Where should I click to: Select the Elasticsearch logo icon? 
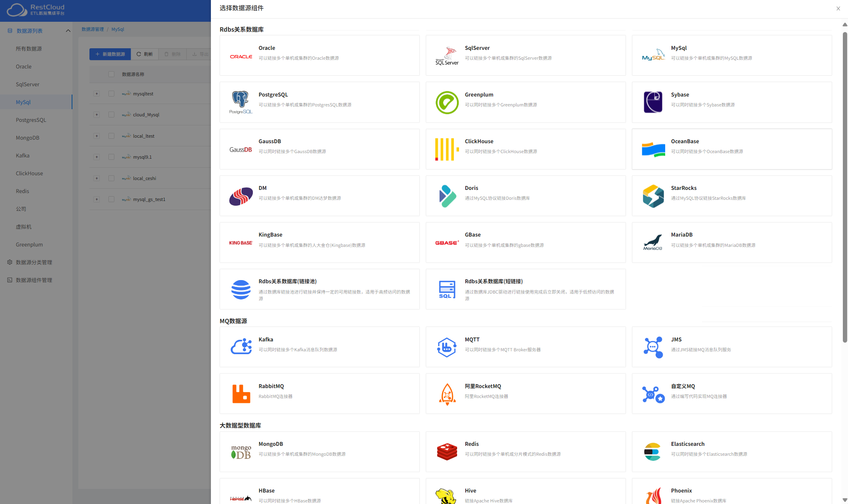point(653,452)
